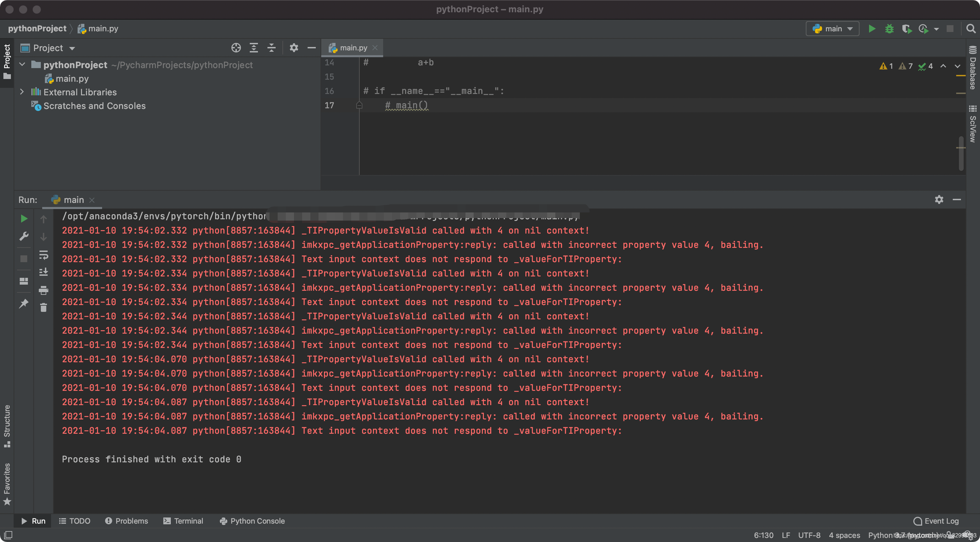This screenshot has width=980, height=542.
Task: Change the UTF-8 file encoding
Action: click(x=809, y=535)
